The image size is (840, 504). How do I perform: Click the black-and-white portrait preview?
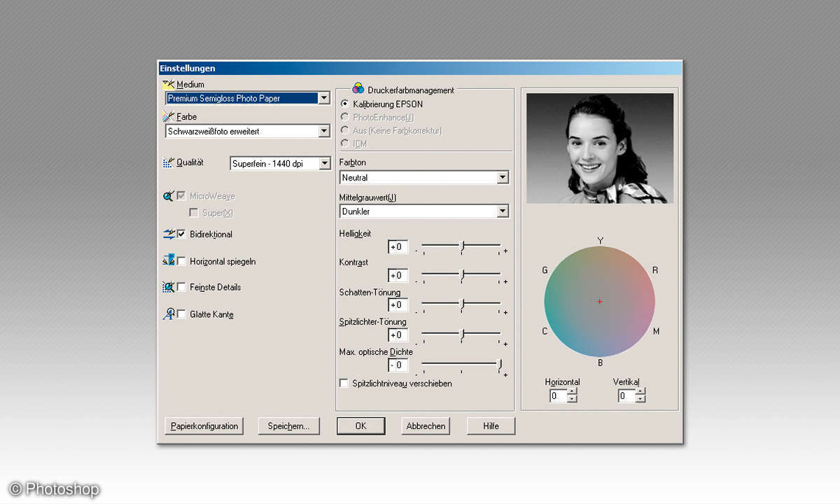(600, 148)
